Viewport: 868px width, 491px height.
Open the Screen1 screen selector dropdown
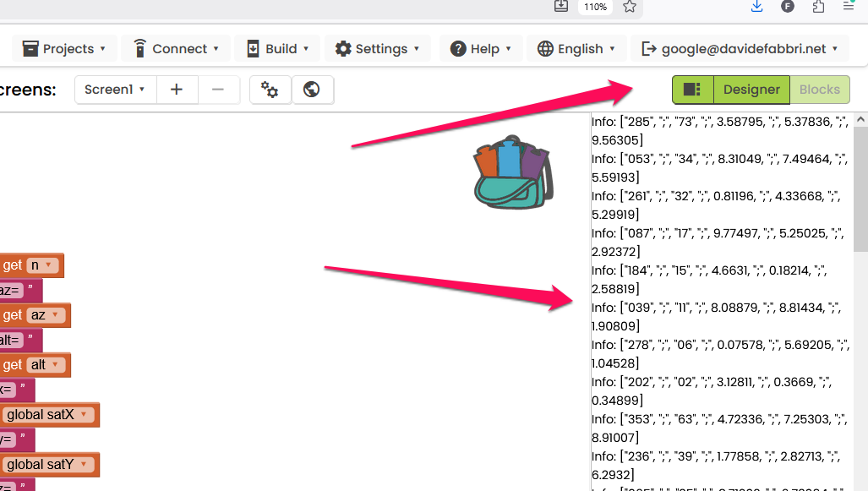coord(115,90)
